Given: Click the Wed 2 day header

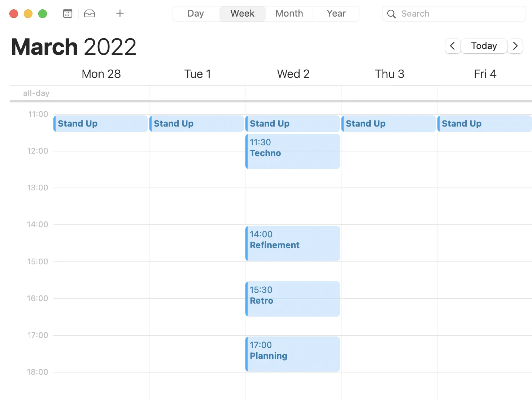Looking at the screenshot, I should click(x=293, y=74).
